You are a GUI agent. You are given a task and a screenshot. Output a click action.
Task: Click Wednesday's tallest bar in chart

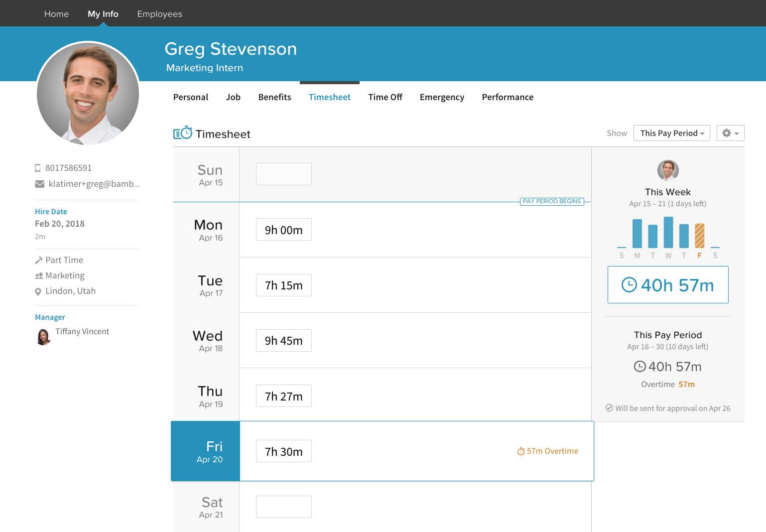(668, 232)
